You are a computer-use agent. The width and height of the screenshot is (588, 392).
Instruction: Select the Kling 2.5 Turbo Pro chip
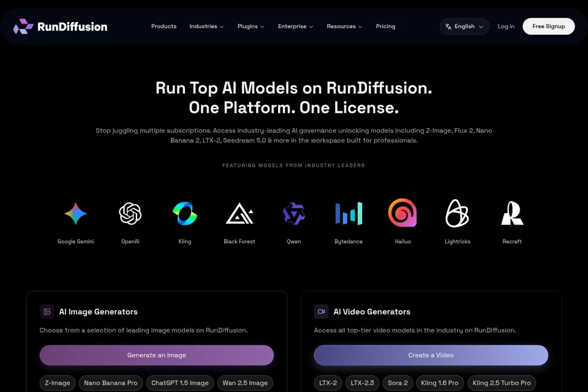[502, 383]
